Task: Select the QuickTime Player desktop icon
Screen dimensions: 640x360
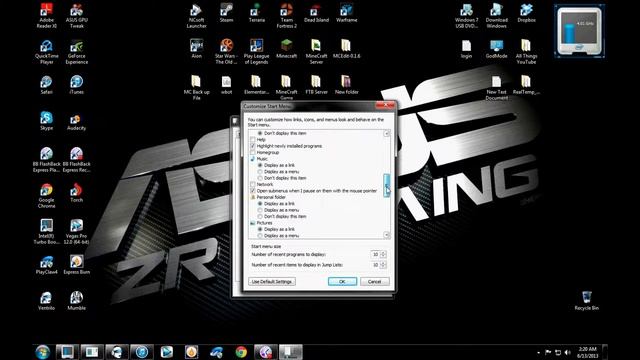Action: (x=47, y=52)
